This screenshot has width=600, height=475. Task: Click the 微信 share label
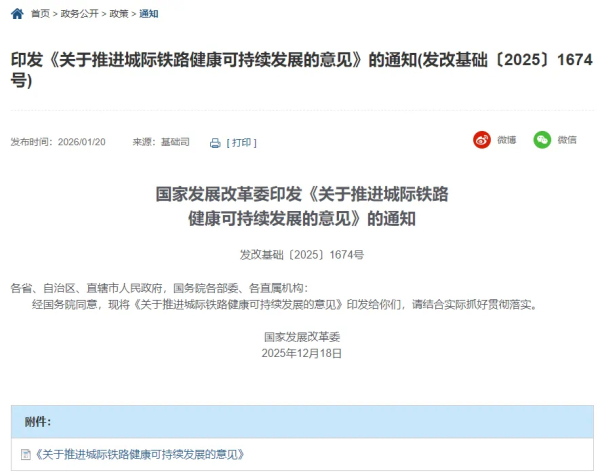567,140
